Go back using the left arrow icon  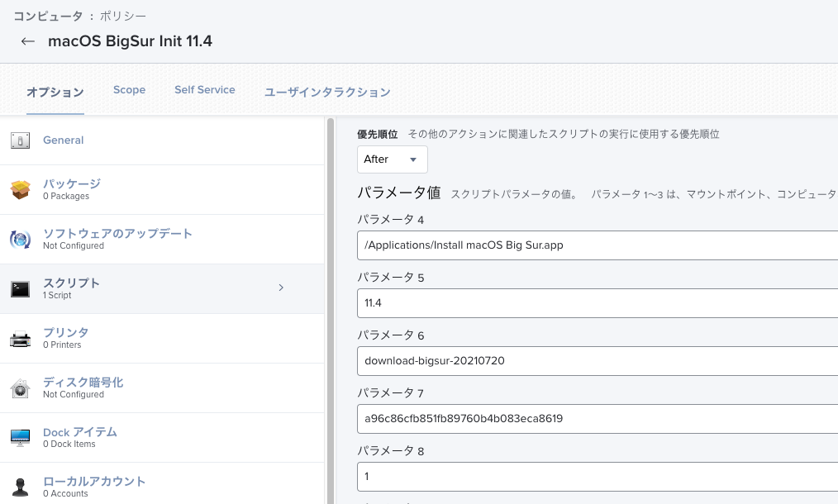[28, 41]
